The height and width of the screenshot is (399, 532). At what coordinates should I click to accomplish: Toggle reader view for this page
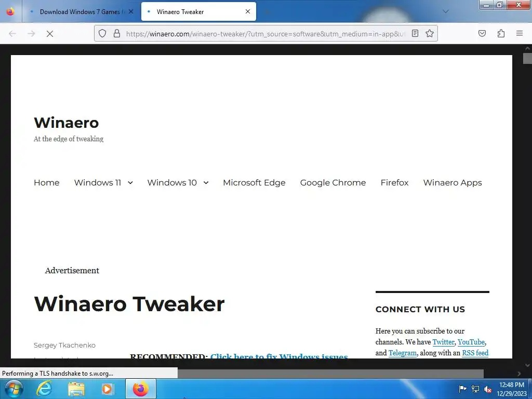(415, 33)
